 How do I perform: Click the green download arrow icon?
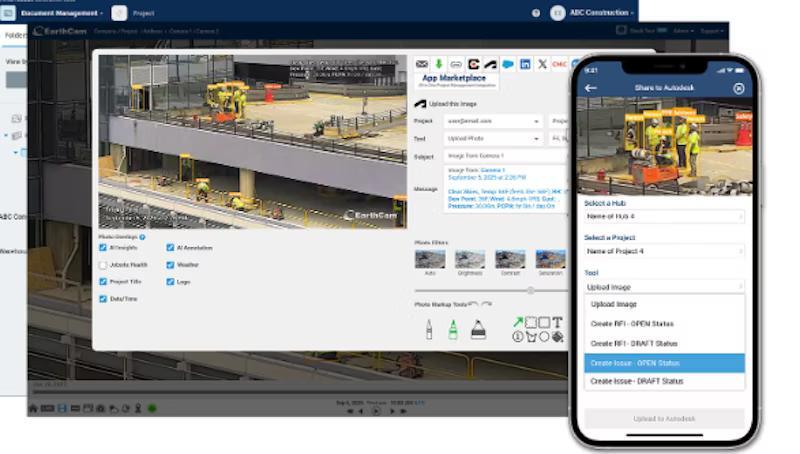(x=438, y=64)
